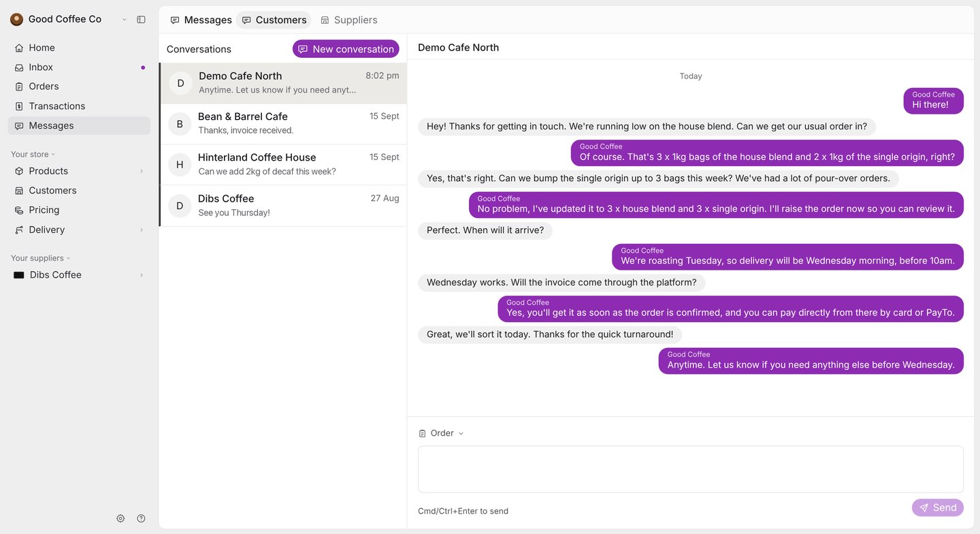Click the 'Thanks, invoice received.' preview text
The height and width of the screenshot is (534, 980).
[246, 131]
